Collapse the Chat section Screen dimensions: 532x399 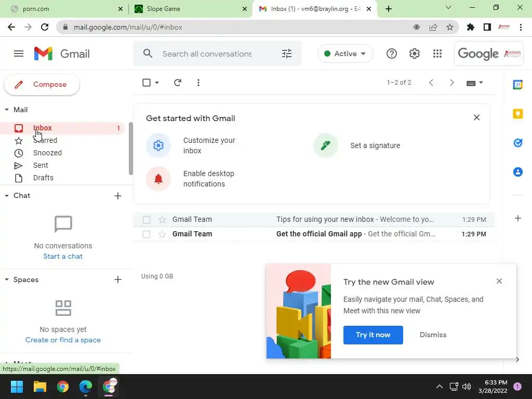point(7,195)
